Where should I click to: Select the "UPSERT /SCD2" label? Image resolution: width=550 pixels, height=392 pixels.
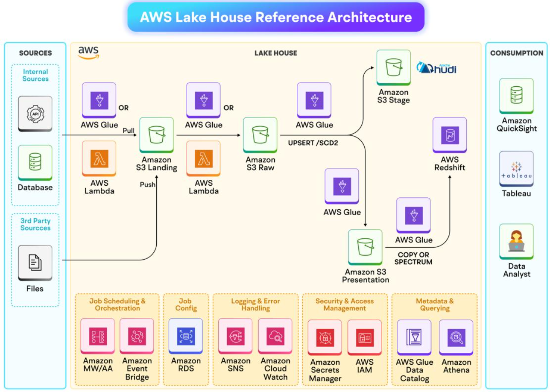[x=313, y=143]
